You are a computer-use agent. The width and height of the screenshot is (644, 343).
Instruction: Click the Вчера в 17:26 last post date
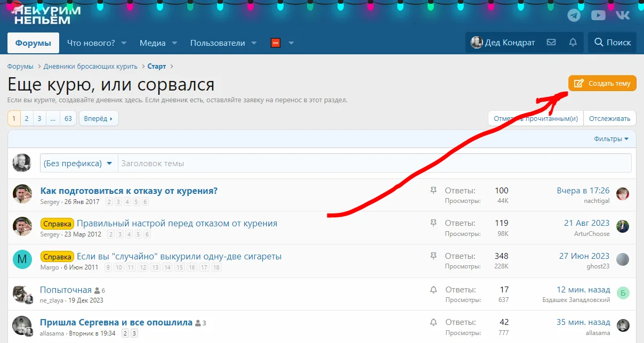click(x=583, y=190)
